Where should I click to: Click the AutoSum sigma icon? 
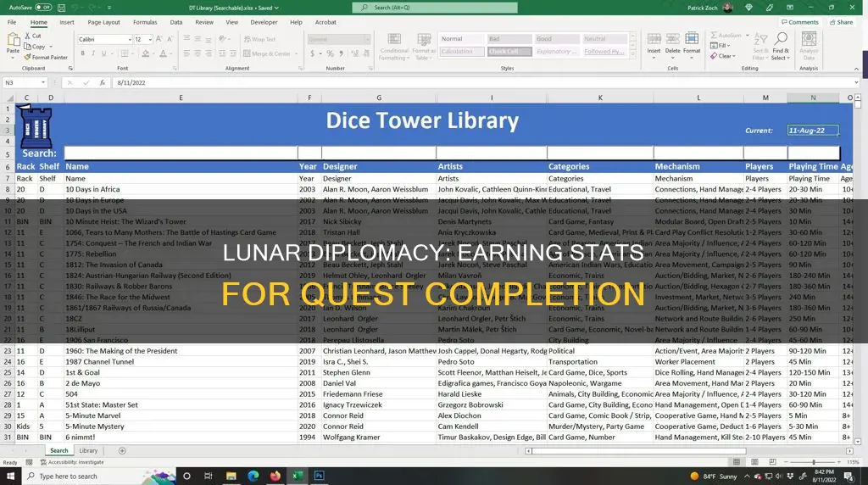[x=714, y=36]
